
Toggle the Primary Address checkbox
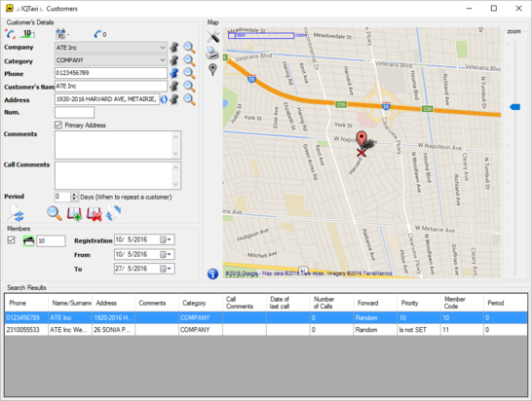[x=58, y=126]
